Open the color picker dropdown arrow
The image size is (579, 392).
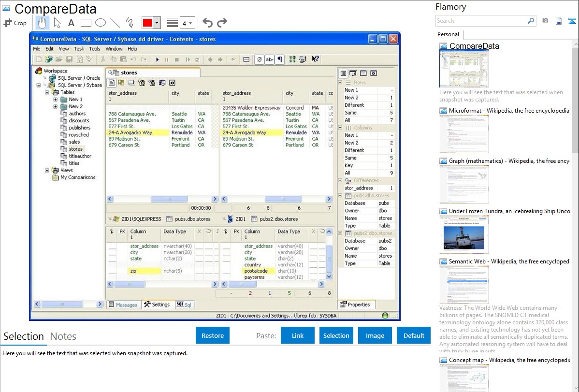pos(157,23)
